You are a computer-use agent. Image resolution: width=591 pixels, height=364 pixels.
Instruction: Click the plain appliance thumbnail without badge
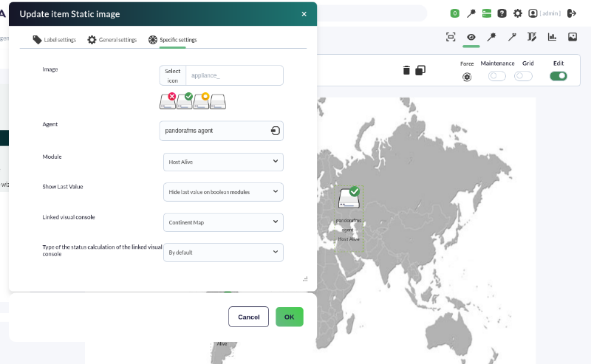tap(218, 102)
